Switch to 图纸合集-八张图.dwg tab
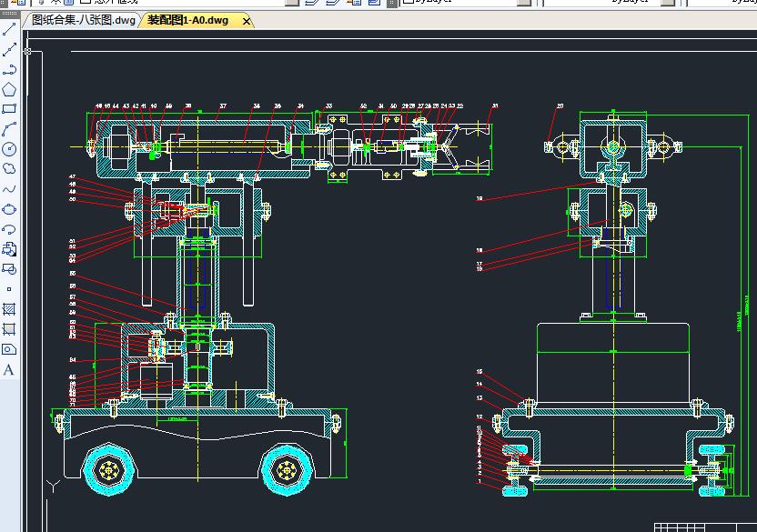 [x=83, y=20]
